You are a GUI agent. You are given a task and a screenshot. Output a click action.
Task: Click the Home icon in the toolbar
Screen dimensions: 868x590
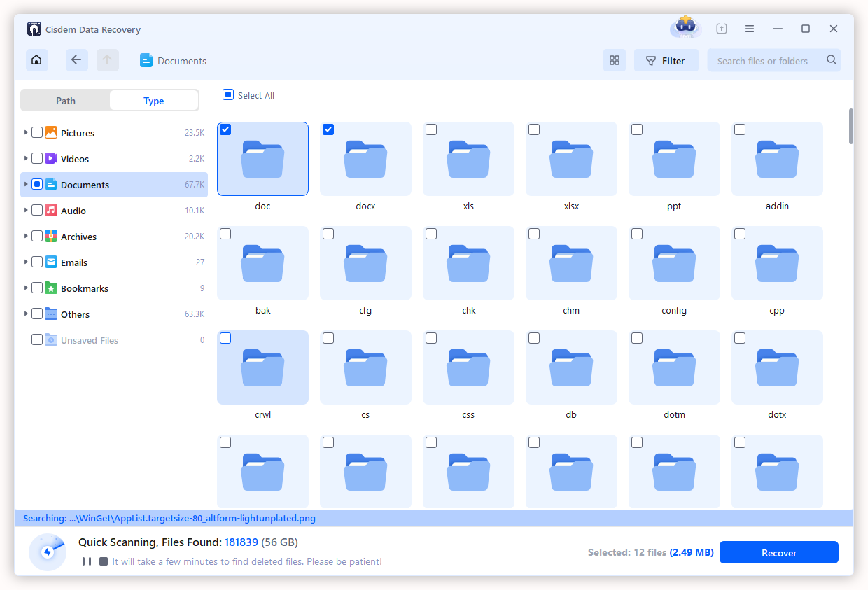coord(36,60)
